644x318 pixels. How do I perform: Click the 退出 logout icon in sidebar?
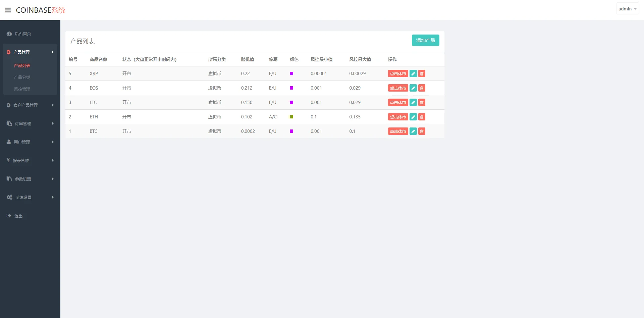coord(9,216)
